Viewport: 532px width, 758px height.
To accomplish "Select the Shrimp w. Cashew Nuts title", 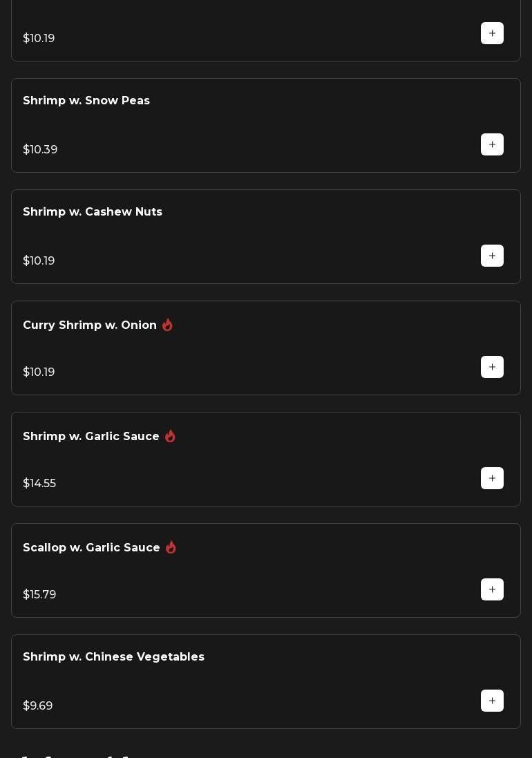I will [93, 212].
